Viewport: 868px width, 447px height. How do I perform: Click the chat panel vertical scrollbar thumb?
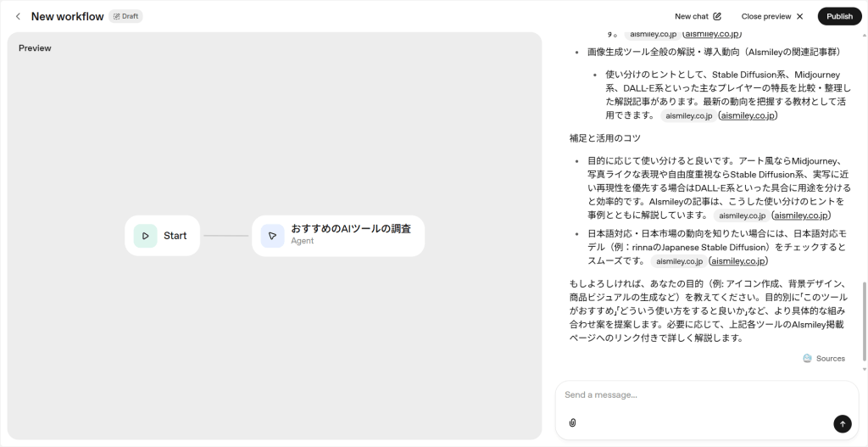(x=864, y=322)
